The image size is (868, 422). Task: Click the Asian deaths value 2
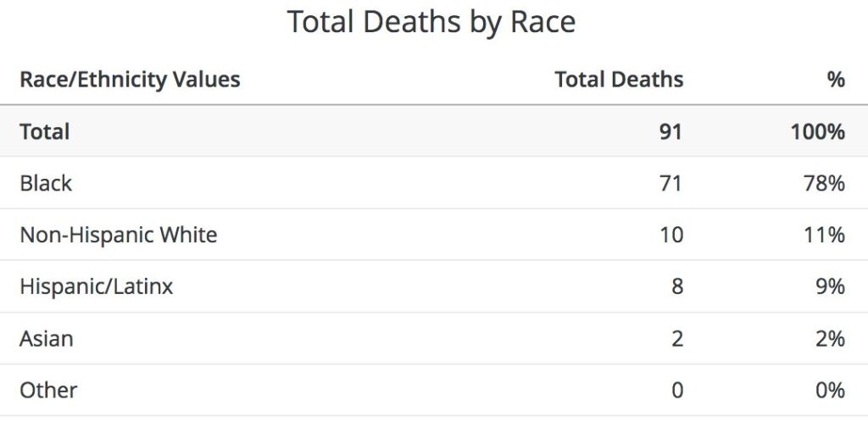[676, 338]
